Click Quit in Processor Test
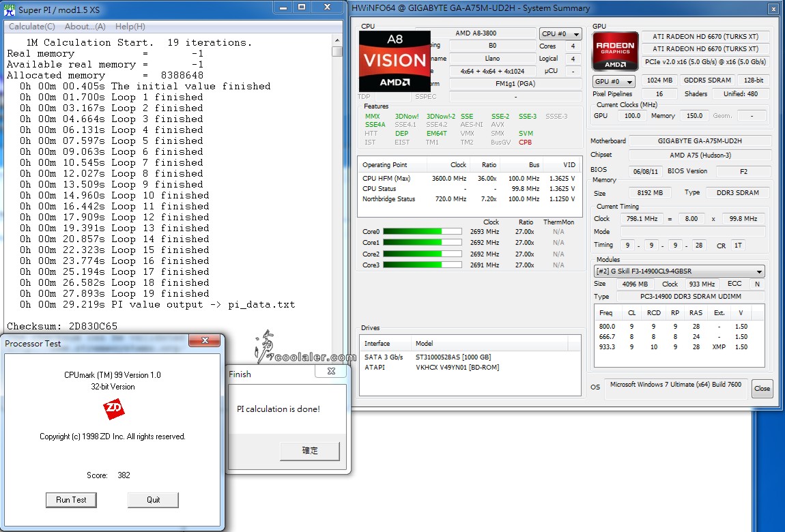785x532 pixels. coord(153,500)
